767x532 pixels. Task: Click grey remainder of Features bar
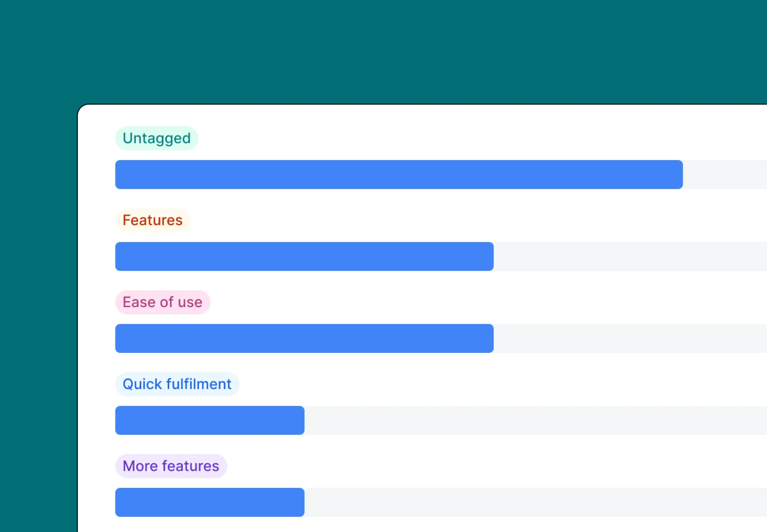630,257
